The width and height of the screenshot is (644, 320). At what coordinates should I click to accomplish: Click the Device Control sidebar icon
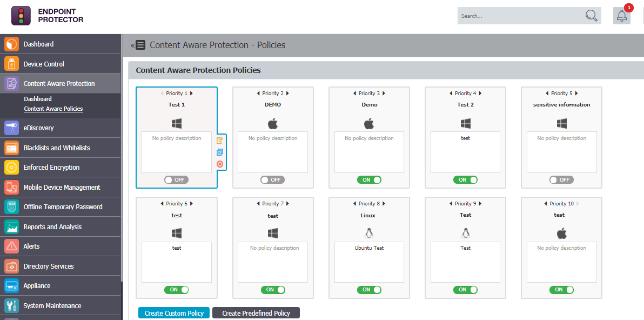tap(11, 64)
